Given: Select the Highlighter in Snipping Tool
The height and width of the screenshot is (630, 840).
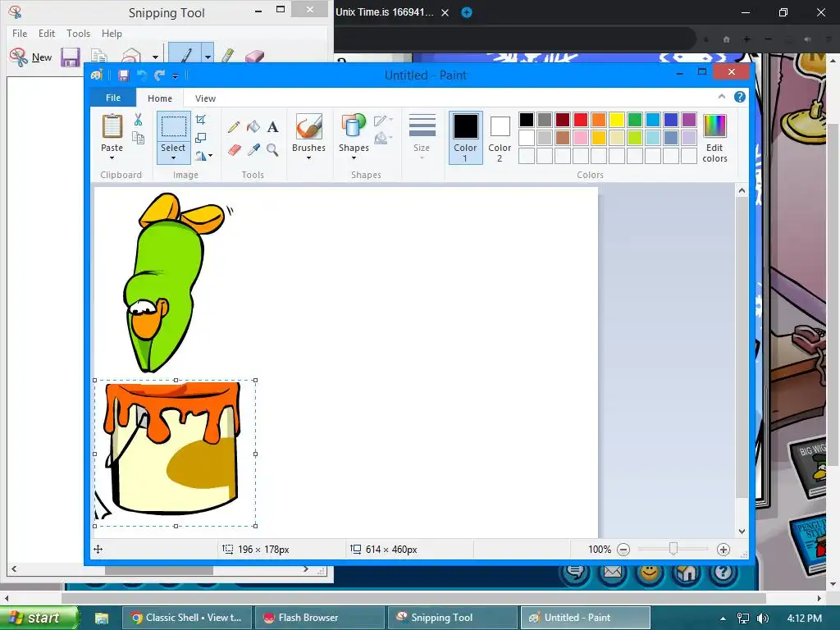Looking at the screenshot, I should tap(228, 56).
